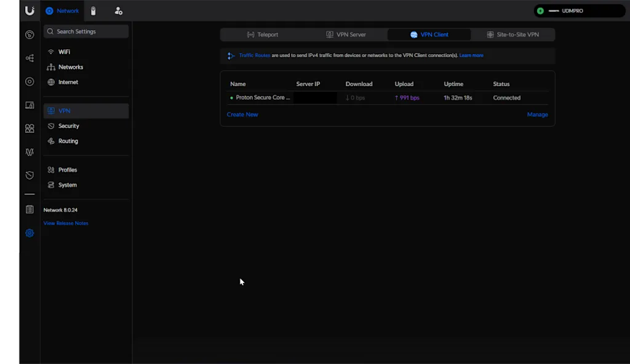630x364 pixels.
Task: Click the Manage link
Action: (x=537, y=114)
